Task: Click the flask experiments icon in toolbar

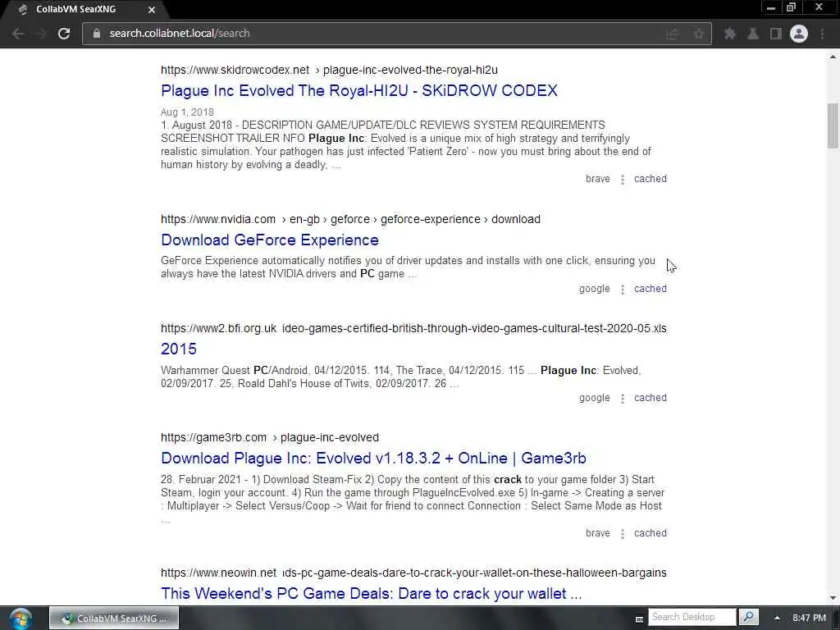Action: [753, 34]
